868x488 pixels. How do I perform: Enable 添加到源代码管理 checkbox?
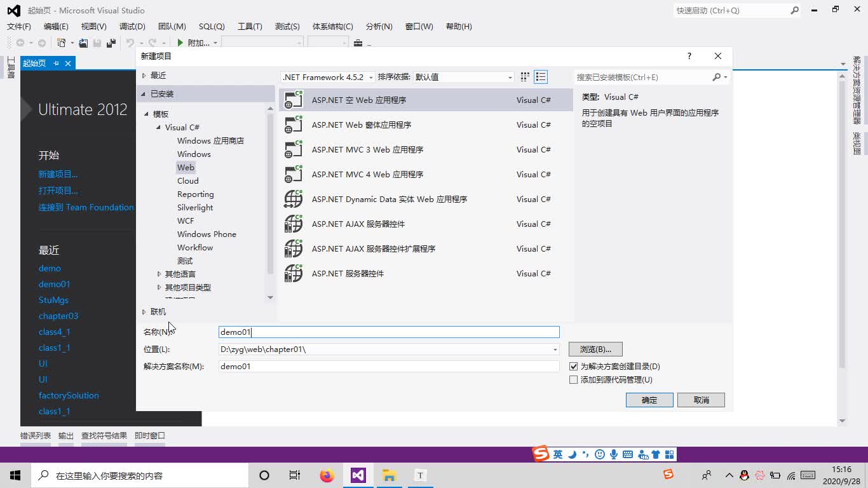[574, 380]
